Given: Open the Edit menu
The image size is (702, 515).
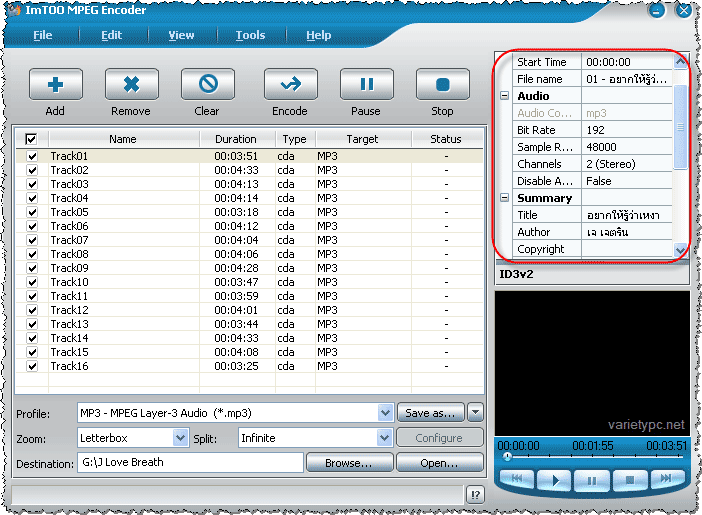Looking at the screenshot, I should coord(111,35).
